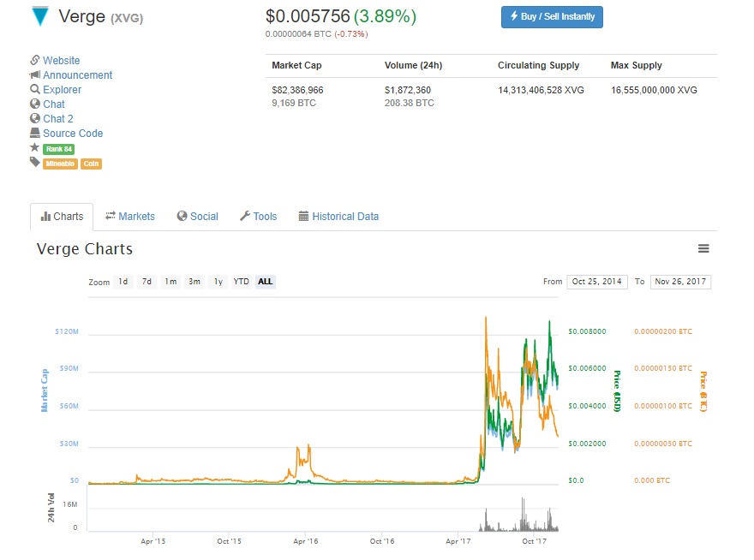Set chart zoom to YTD

[x=241, y=282]
